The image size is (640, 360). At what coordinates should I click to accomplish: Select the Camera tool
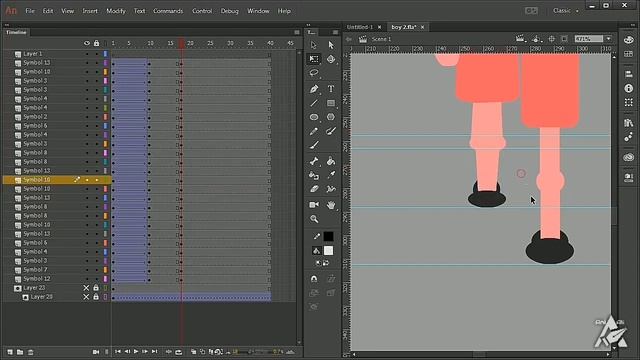pos(313,204)
